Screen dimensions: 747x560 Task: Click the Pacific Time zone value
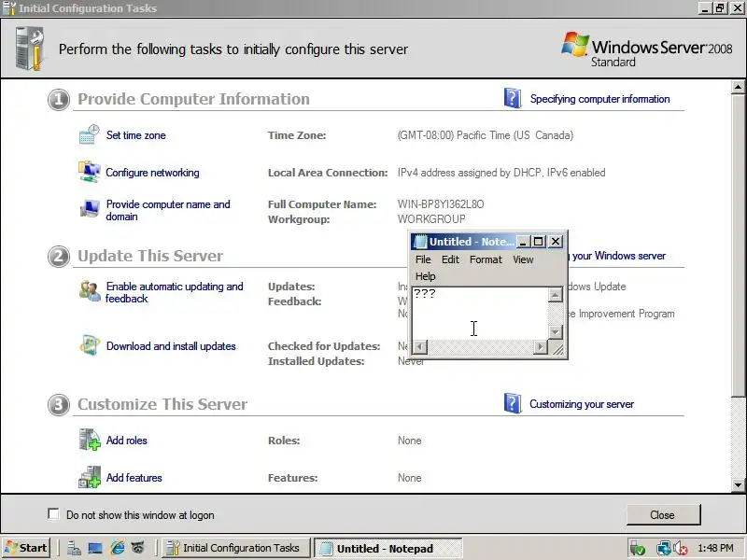click(486, 135)
